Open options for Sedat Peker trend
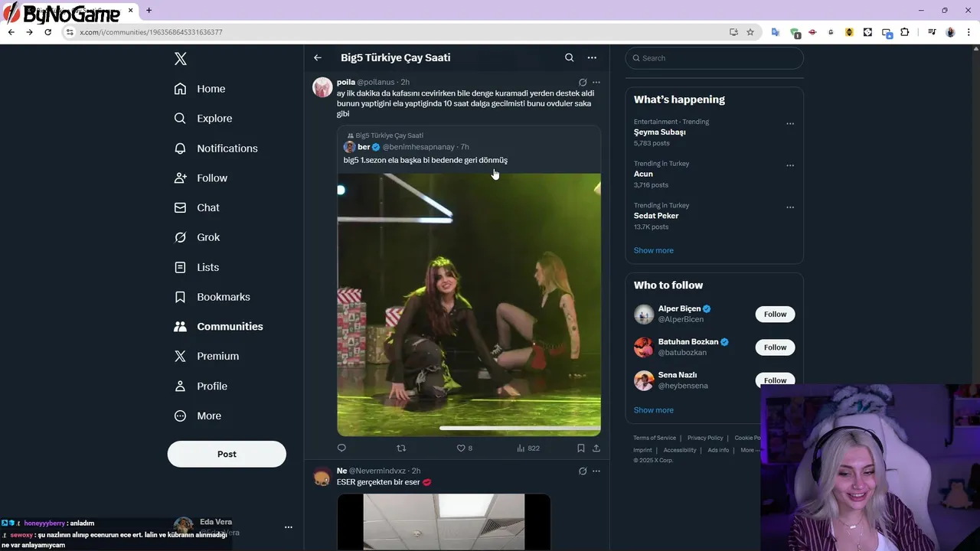The width and height of the screenshot is (980, 551). (790, 207)
